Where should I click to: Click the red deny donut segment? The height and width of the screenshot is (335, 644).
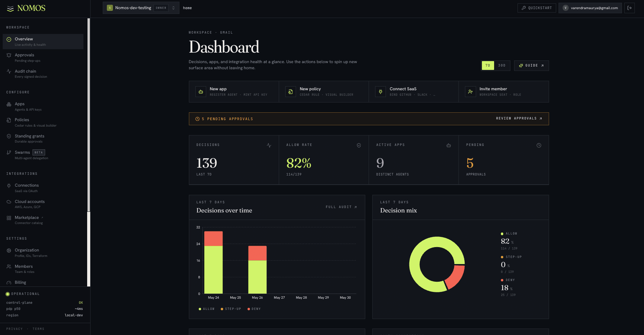tap(455, 277)
